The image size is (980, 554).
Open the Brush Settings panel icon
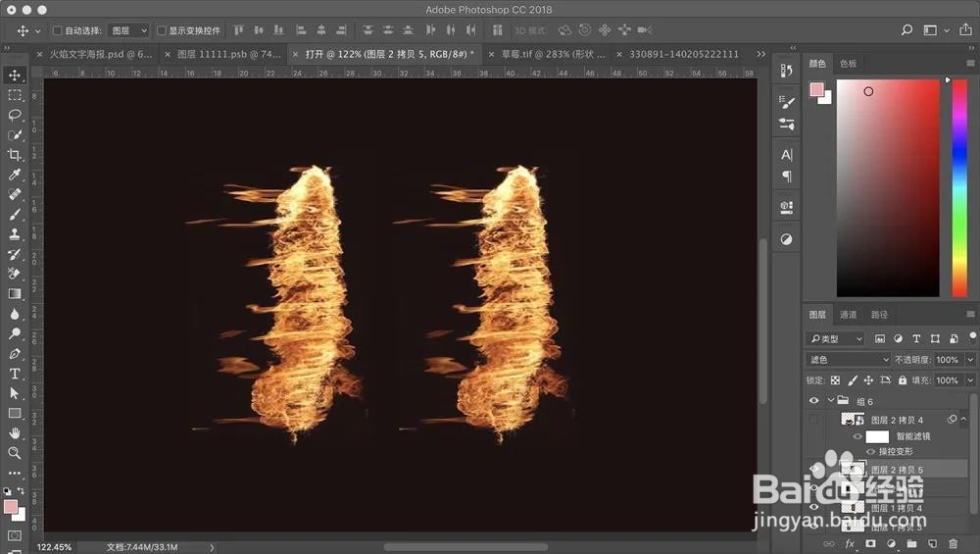click(x=787, y=102)
